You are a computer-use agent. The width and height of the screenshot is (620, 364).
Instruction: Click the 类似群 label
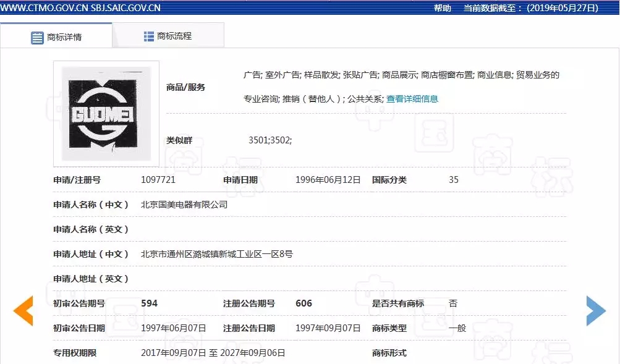(x=179, y=140)
